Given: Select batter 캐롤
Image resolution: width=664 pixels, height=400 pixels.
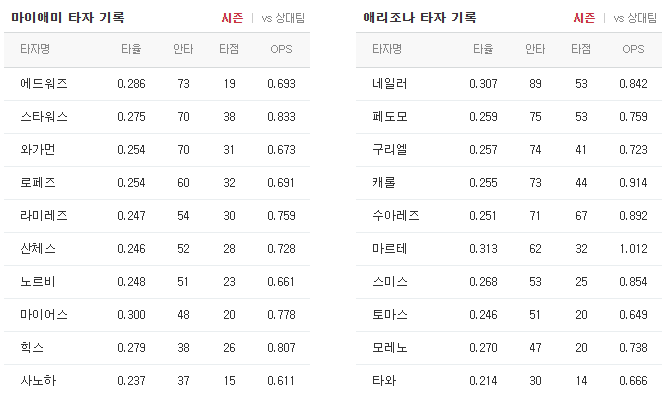Looking at the screenshot, I should click(384, 182).
